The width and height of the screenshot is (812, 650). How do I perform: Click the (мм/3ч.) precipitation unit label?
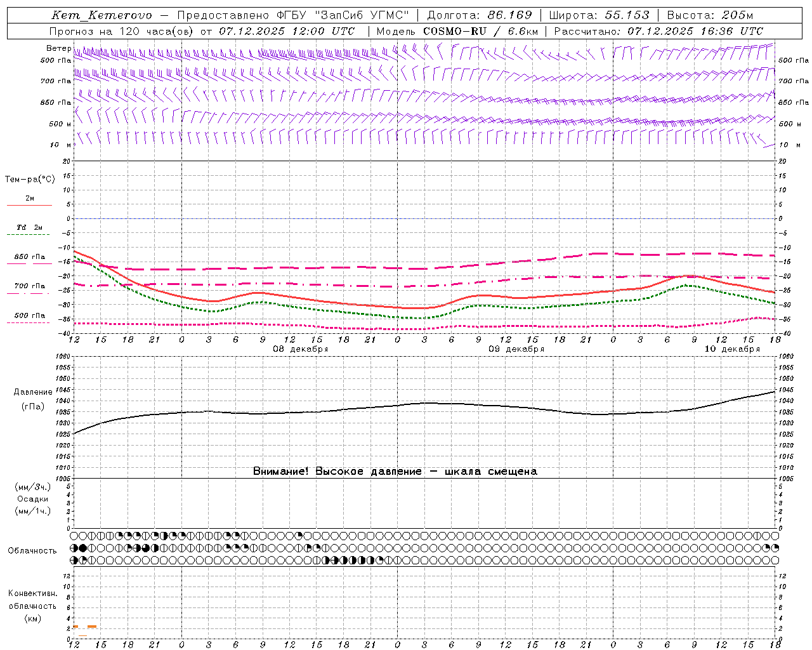(x=32, y=487)
